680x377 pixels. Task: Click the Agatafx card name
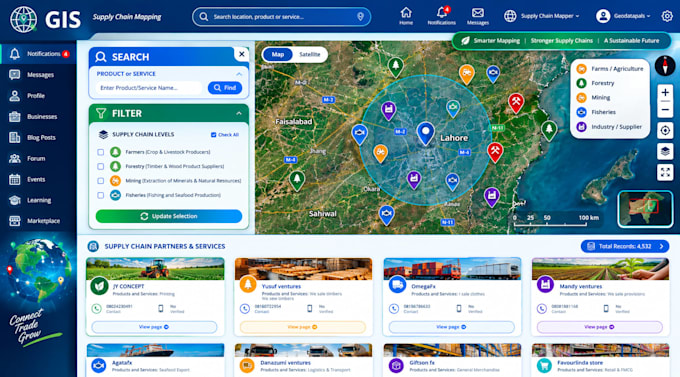tap(122, 363)
